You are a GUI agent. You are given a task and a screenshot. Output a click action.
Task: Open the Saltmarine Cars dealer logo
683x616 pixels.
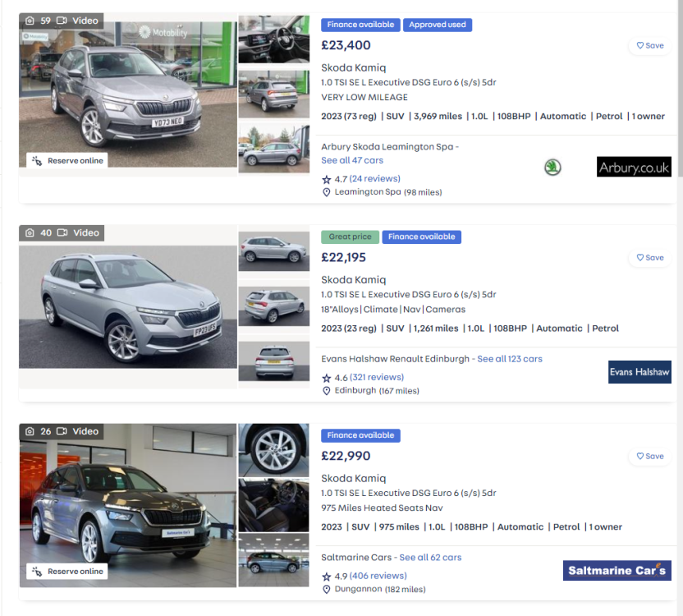617,570
